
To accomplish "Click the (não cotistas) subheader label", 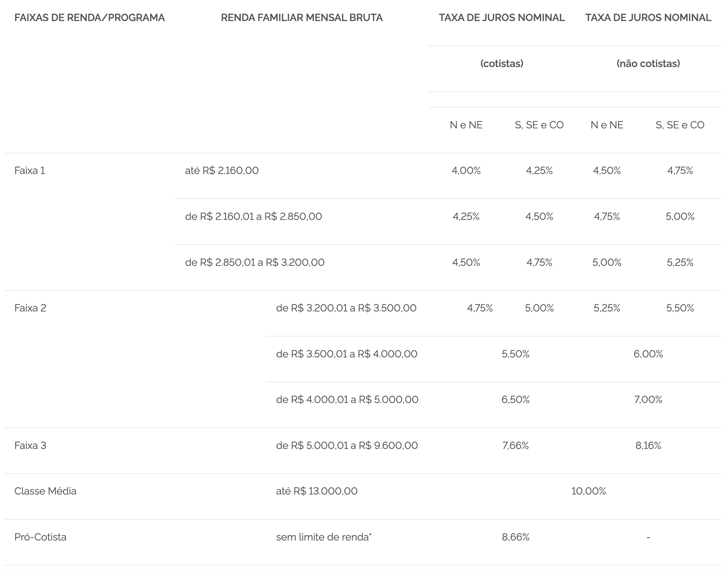I will point(648,63).
